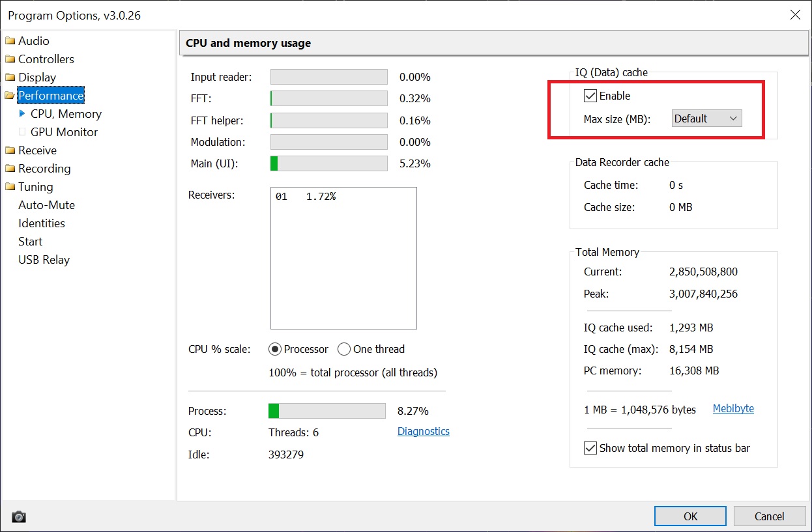Click the open Performance folder icon
This screenshot has height=532, width=812.
click(x=10, y=96)
